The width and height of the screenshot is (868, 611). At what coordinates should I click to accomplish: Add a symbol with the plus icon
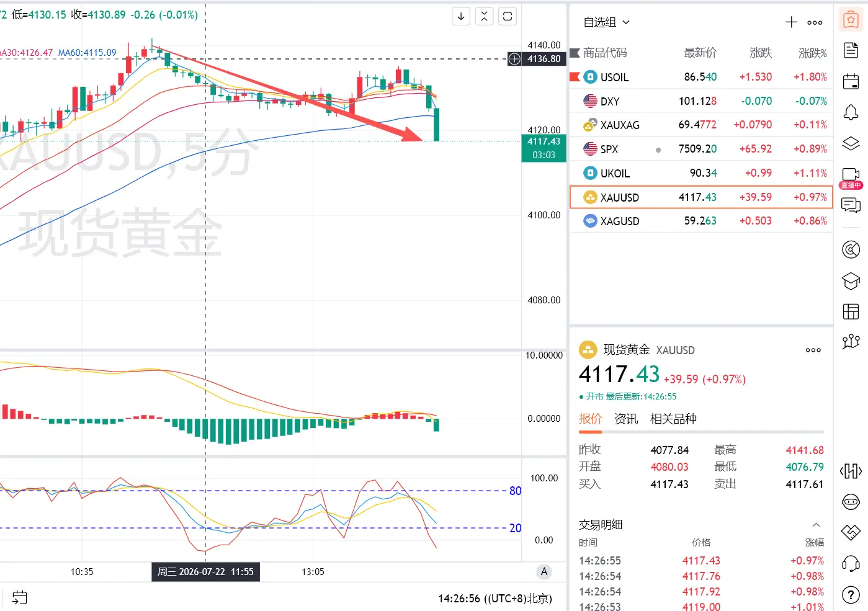[792, 22]
